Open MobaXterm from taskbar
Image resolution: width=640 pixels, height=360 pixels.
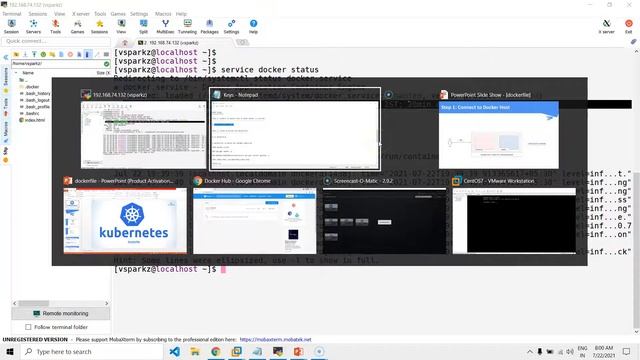(x=278, y=351)
